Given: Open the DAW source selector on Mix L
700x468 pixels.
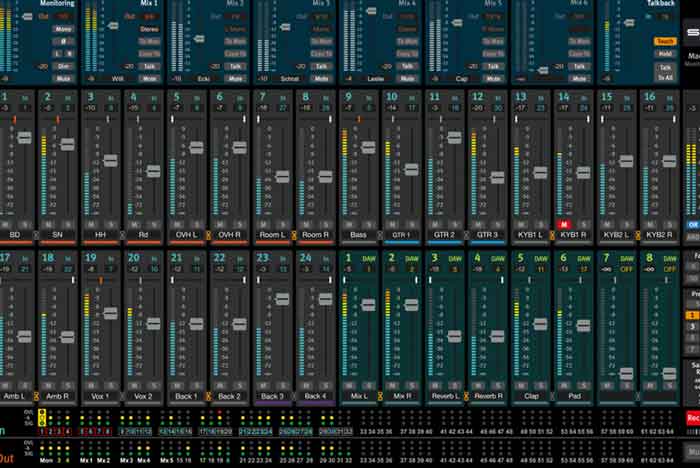Looking at the screenshot, I should [369, 269].
